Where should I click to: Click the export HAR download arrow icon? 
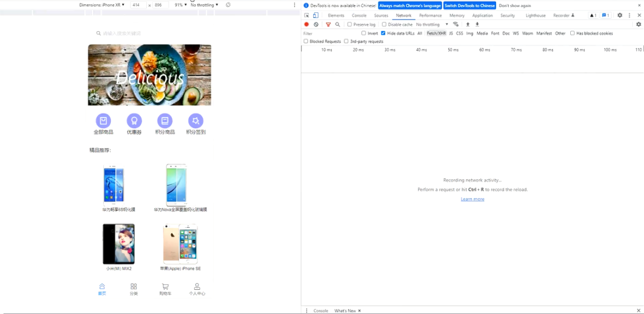point(477,24)
